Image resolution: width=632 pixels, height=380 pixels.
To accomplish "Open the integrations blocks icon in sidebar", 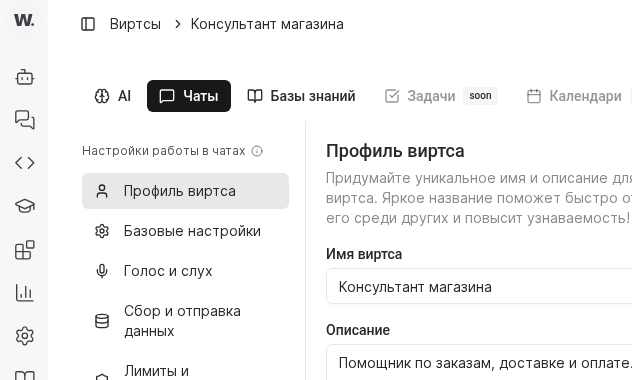I will click(x=25, y=250).
